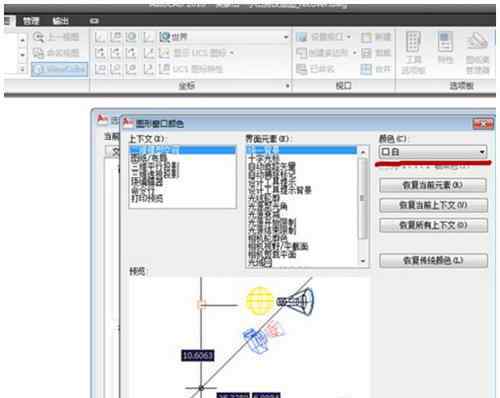Toggle the ViewCube display button

coord(60,69)
